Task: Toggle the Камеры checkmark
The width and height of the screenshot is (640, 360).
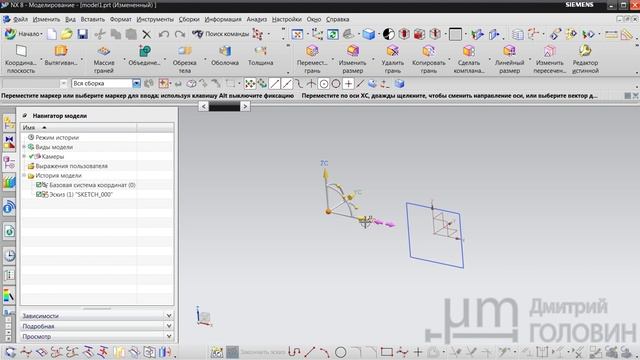Action: 31,156
